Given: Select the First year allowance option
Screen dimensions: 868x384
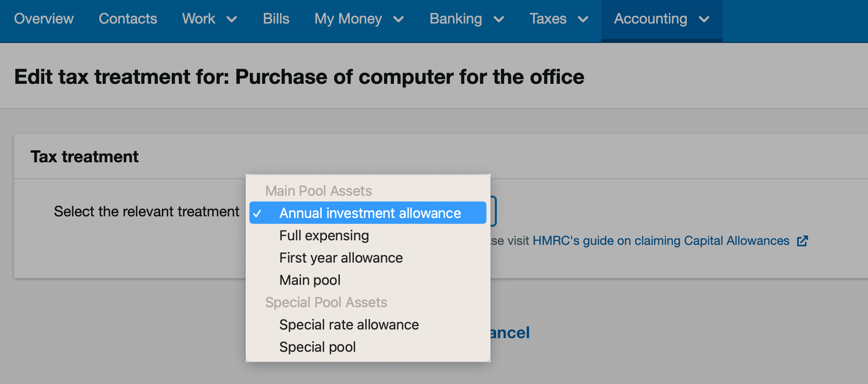Looking at the screenshot, I should point(341,258).
